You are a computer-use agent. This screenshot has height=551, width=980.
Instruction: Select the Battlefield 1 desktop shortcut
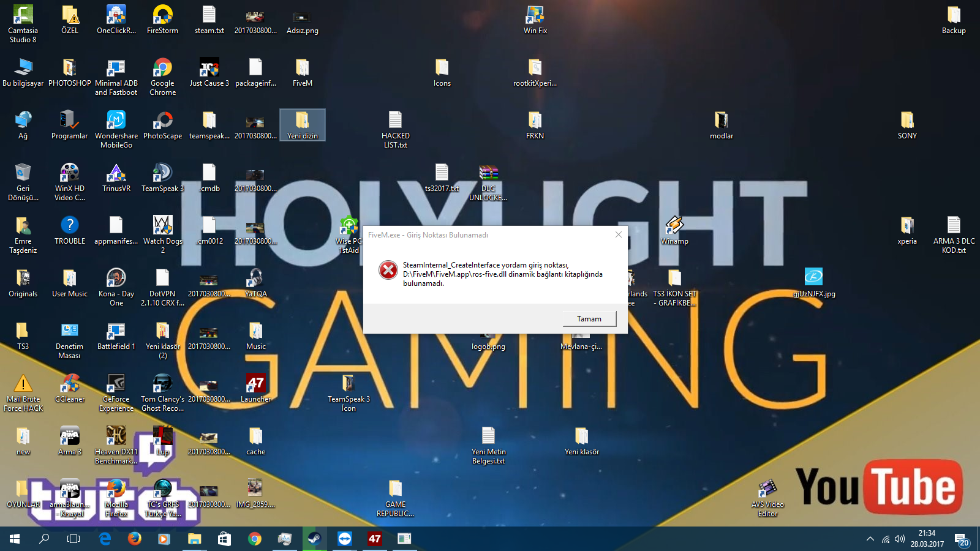click(116, 336)
